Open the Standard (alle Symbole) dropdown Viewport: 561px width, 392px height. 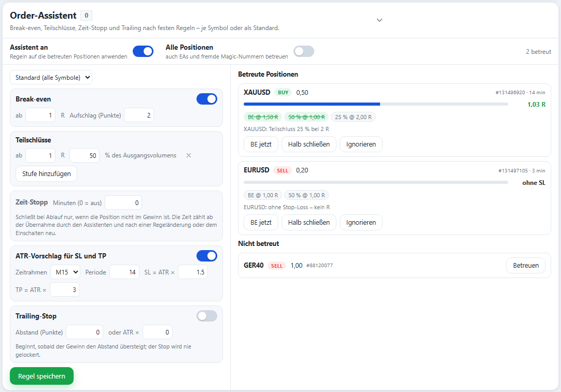(x=51, y=77)
